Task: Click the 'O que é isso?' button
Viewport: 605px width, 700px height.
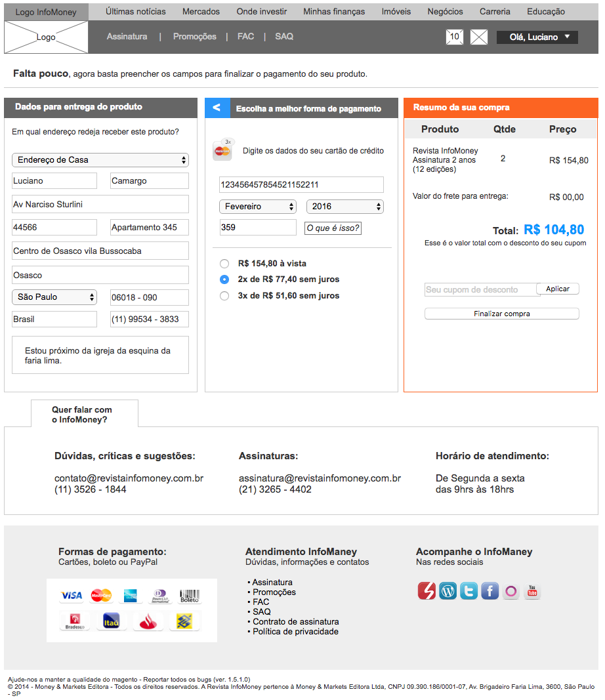Action: (x=333, y=228)
